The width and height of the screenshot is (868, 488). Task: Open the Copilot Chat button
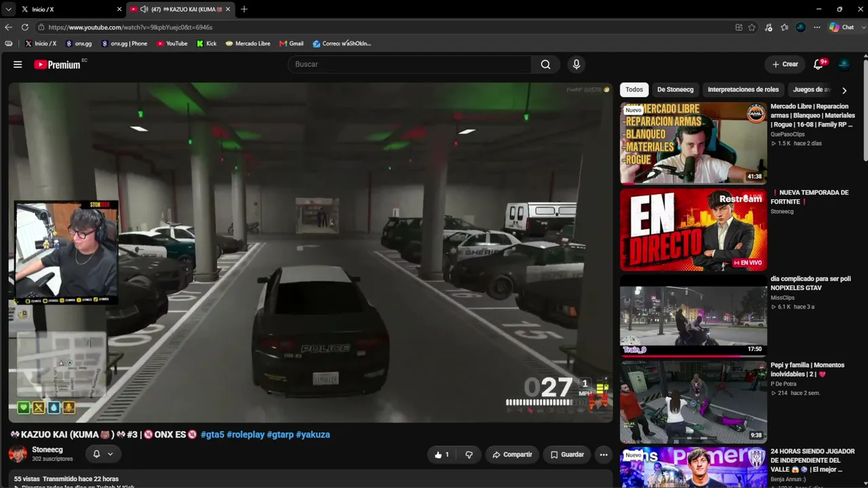click(842, 27)
